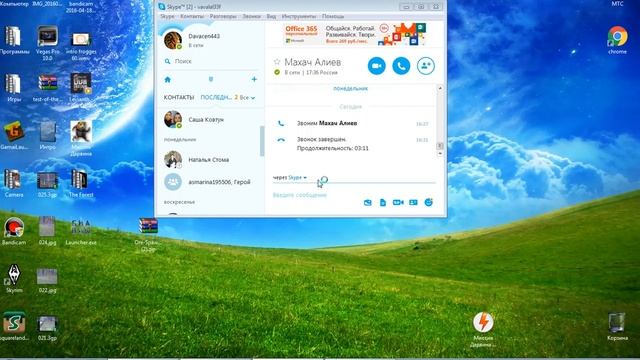Open the Bandicam desktop icon
This screenshot has width=640, height=360.
click(x=14, y=231)
